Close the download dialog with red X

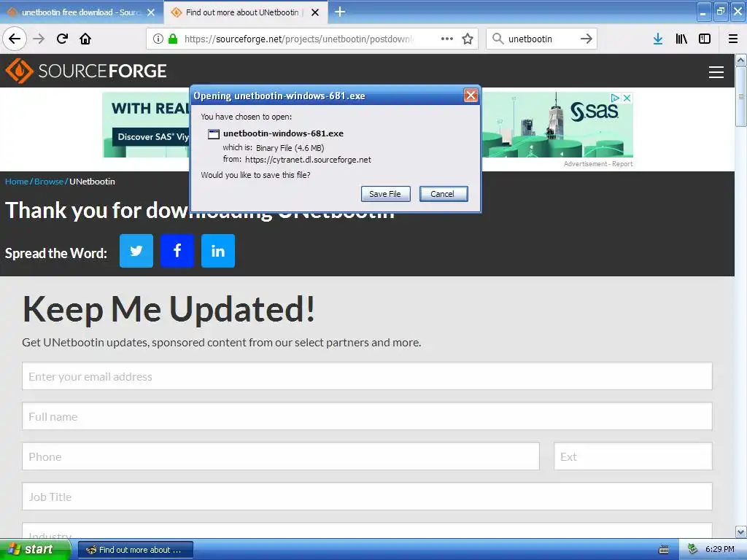(471, 96)
